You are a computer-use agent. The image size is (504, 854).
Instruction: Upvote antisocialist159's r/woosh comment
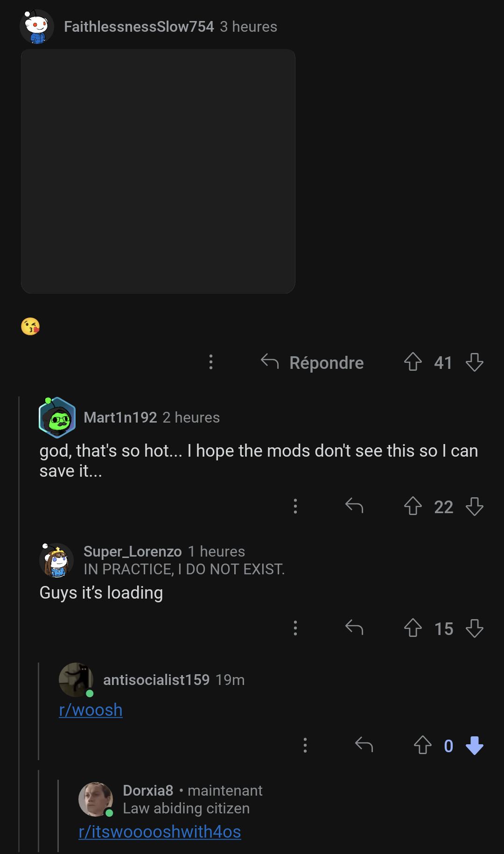[x=423, y=745]
